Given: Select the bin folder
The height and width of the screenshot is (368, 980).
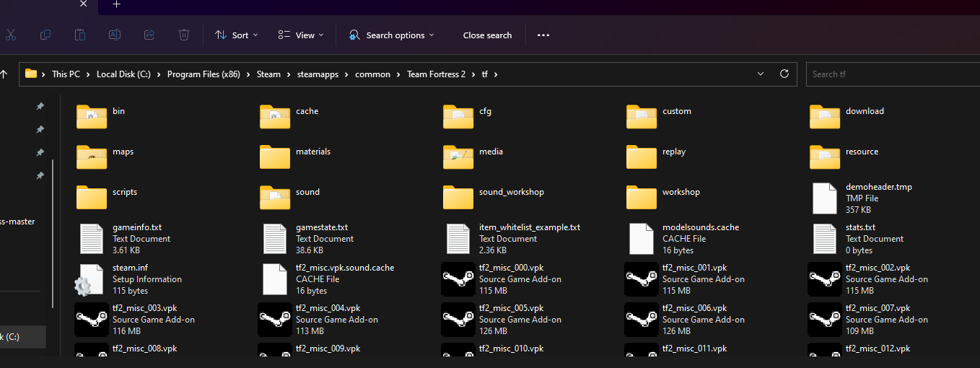Looking at the screenshot, I should click(101, 115).
